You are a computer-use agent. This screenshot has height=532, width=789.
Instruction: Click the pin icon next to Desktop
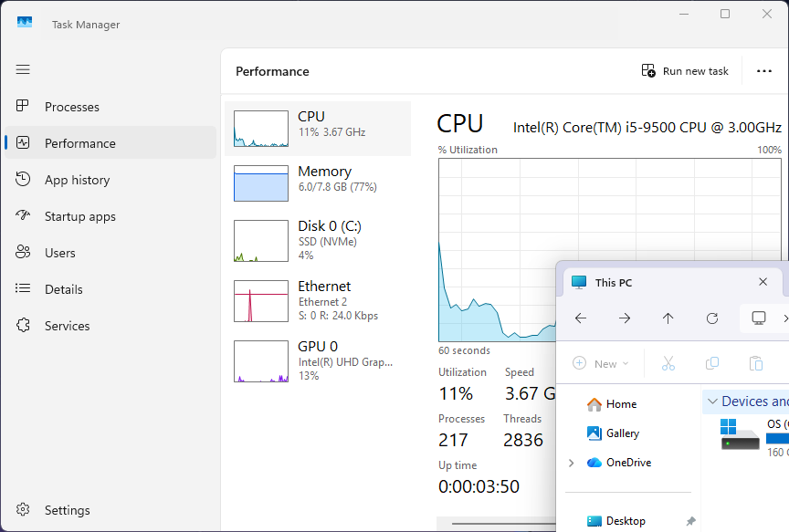pyautogui.click(x=691, y=521)
